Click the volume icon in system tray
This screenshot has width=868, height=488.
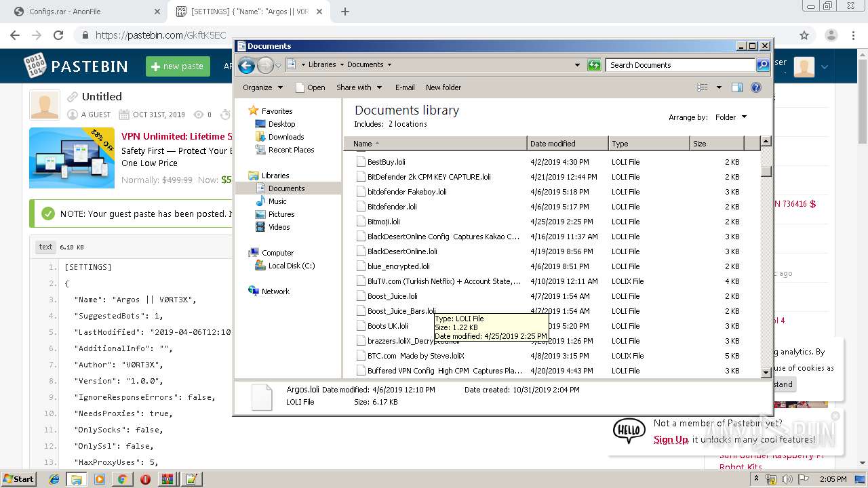coord(787,479)
